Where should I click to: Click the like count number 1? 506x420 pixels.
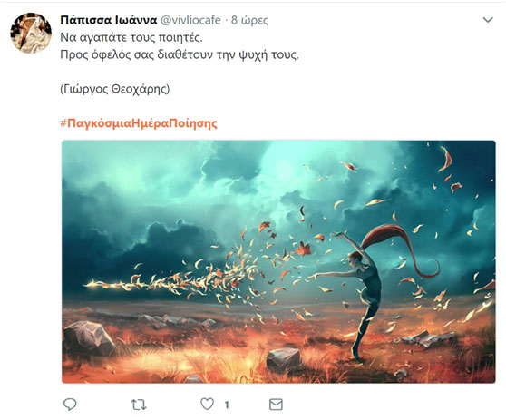(227, 405)
